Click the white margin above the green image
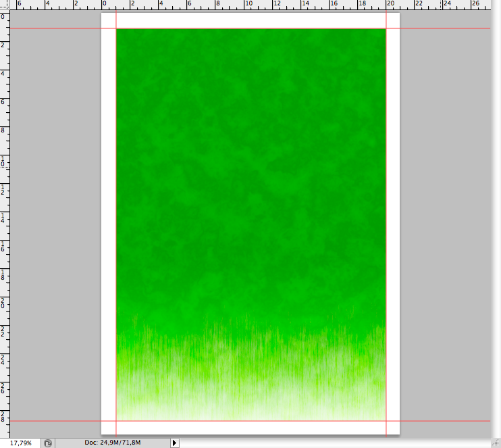The image size is (501, 448). [x=250, y=20]
